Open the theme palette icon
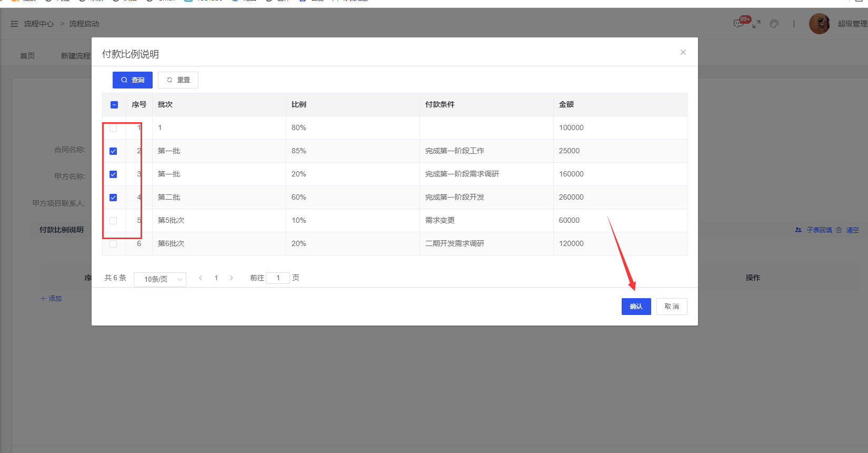 click(774, 24)
